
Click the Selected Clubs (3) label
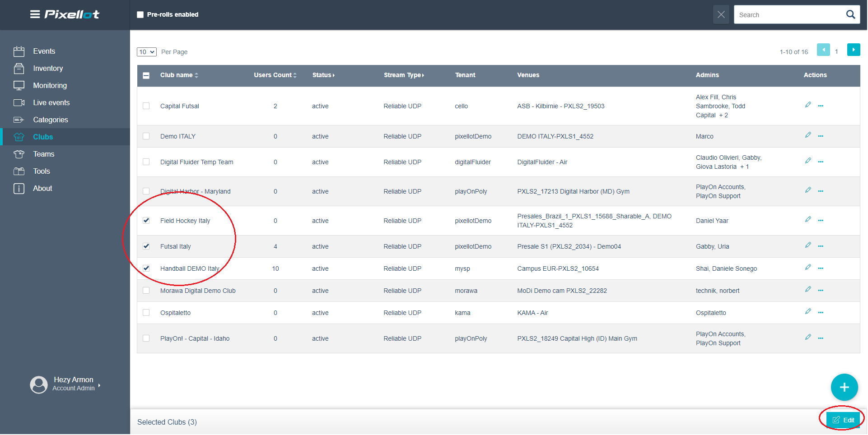pos(167,422)
